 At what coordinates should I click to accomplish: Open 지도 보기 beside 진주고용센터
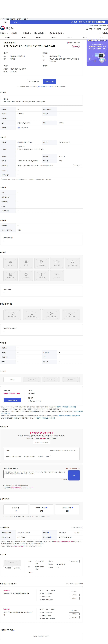(77, 532)
